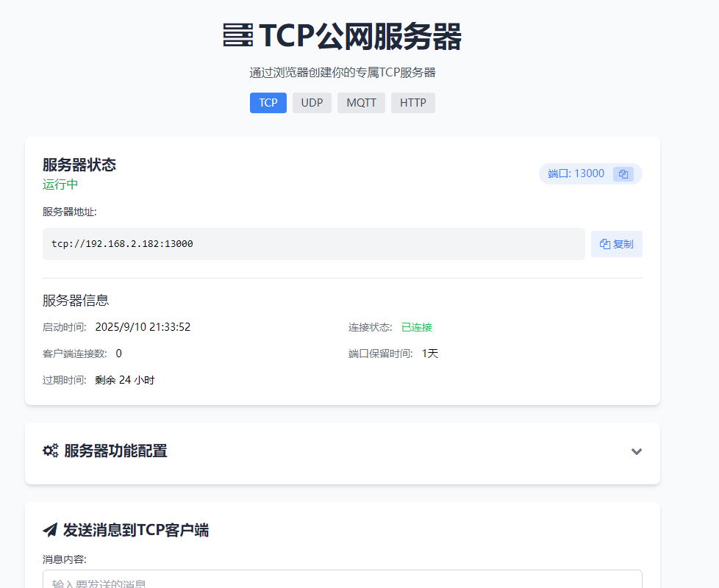Click the 运行中 status text
Image resolution: width=719 pixels, height=588 pixels.
(x=60, y=184)
